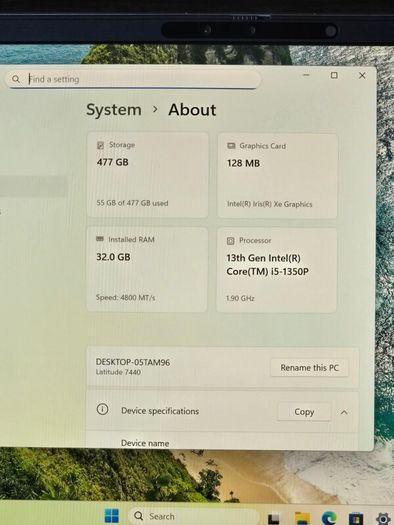Collapse the Device specifications section
Screen dimensions: 394x525
click(x=344, y=412)
